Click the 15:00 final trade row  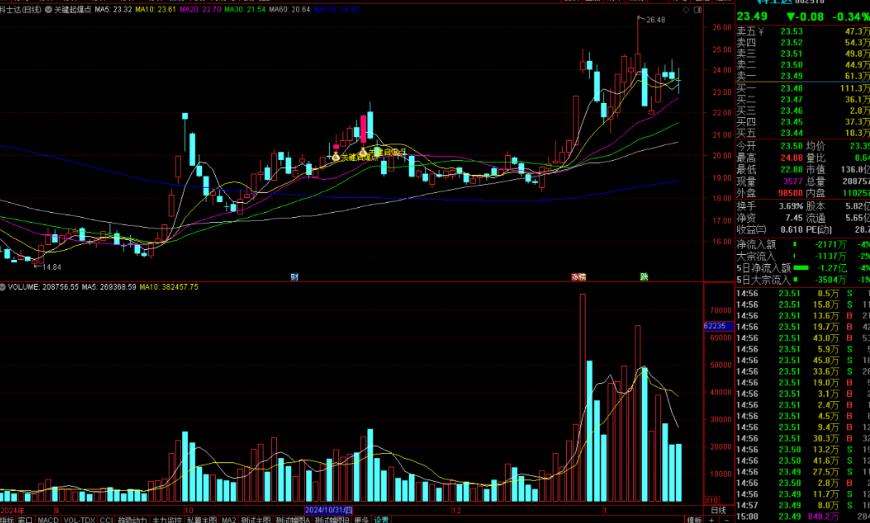pyautogui.click(x=803, y=516)
